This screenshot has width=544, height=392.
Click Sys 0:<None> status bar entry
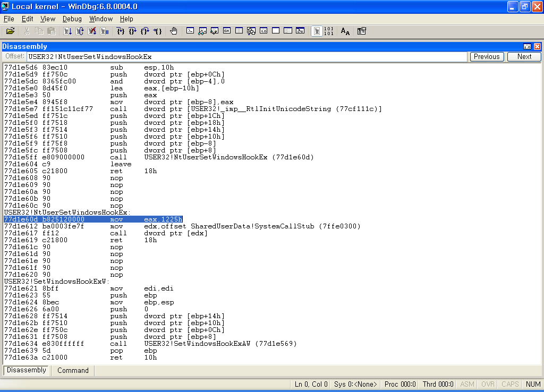355,384
